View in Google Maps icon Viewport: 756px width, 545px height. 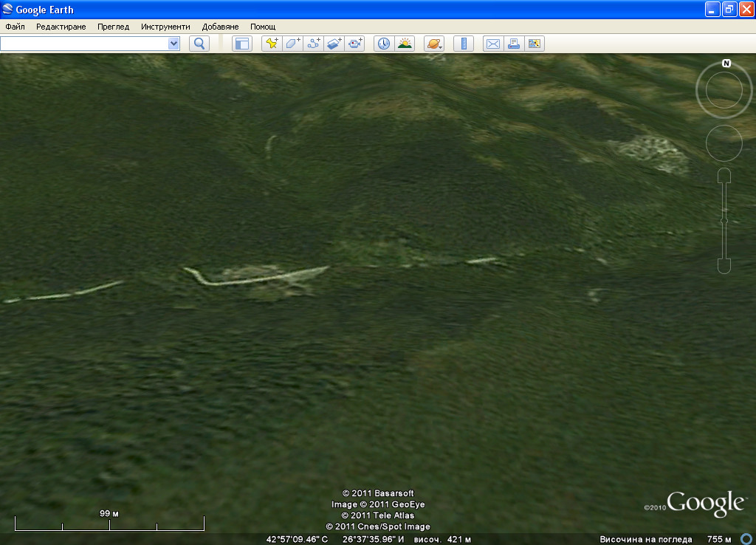[x=535, y=44]
